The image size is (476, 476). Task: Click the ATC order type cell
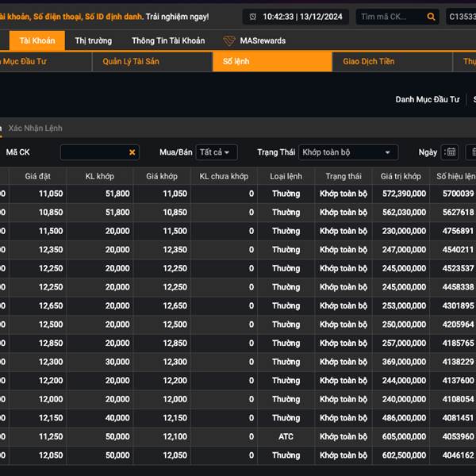(x=286, y=437)
